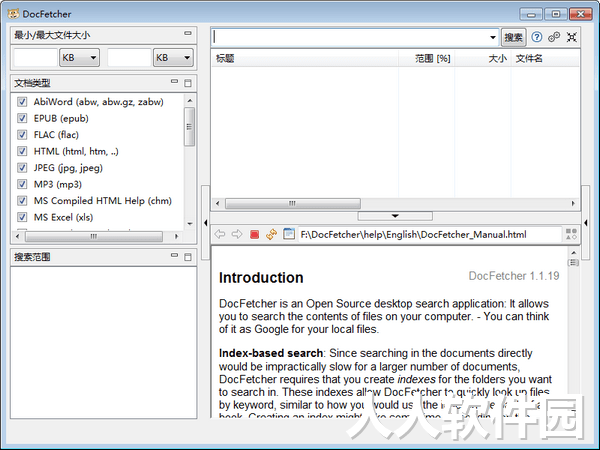Sort results by the size column
600x450 pixels.
(483, 58)
